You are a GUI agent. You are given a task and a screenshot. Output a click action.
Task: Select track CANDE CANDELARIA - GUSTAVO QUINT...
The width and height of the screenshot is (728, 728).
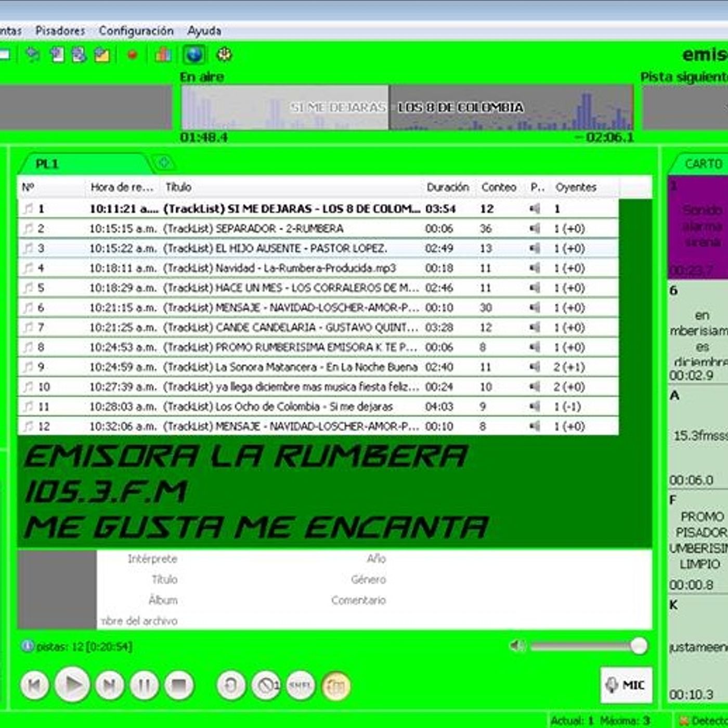318,327
